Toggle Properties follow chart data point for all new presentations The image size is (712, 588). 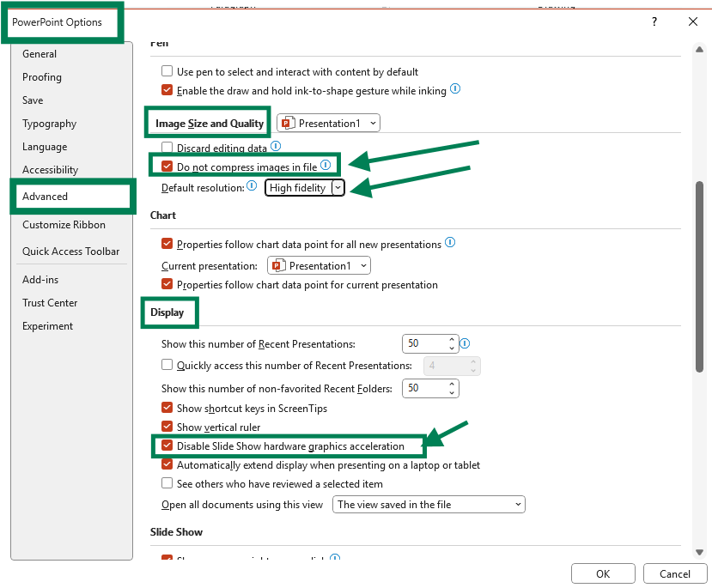pos(167,244)
